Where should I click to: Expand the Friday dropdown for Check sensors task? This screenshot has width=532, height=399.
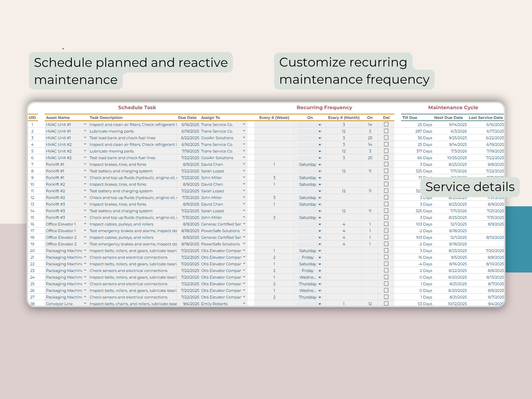(319, 257)
